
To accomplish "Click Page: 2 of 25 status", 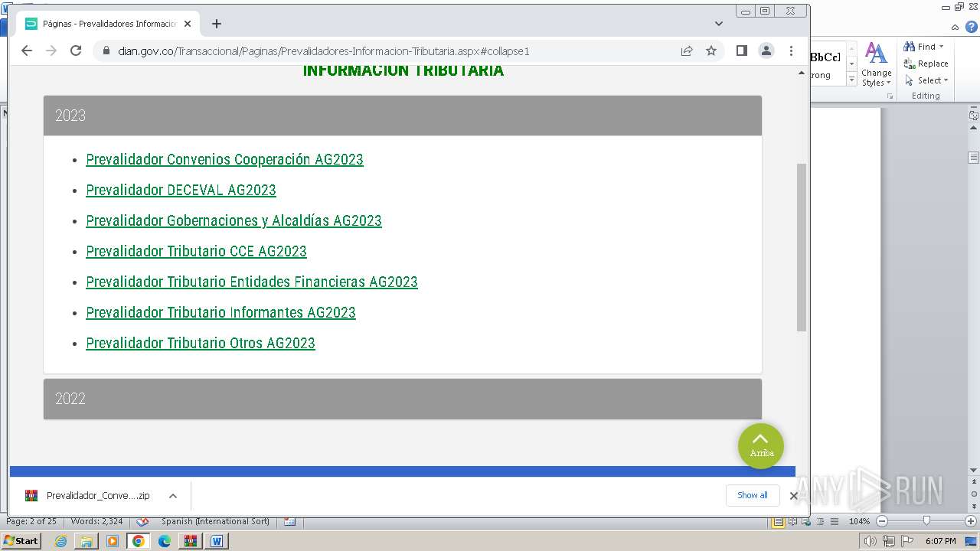I will click(x=31, y=521).
